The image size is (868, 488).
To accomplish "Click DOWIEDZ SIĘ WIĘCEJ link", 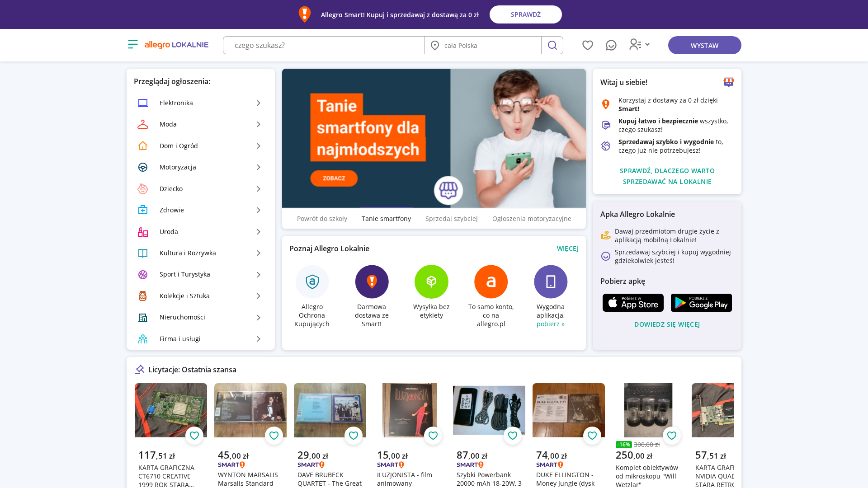I will 667,324.
